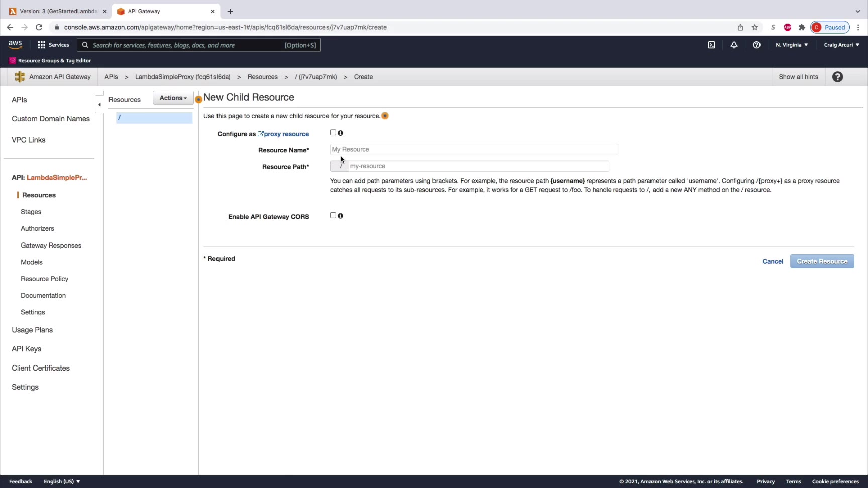Click the LambdaSimpleProxy breadcrumb
868x488 pixels.
tap(182, 77)
